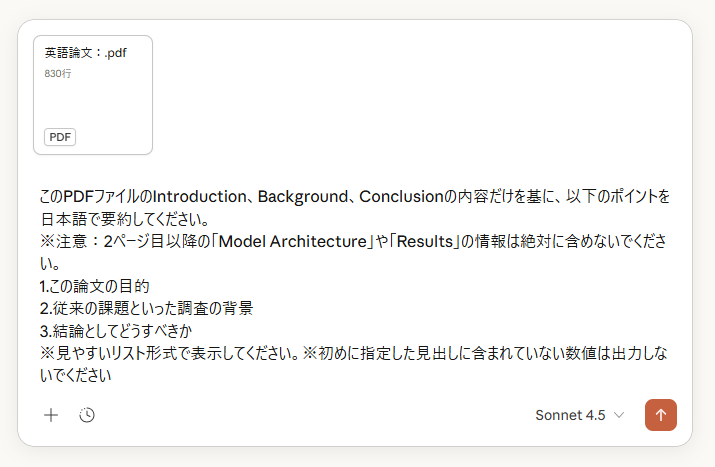715x467 pixels.
Task: Click the word Conclusion in the prompt
Action: point(401,197)
